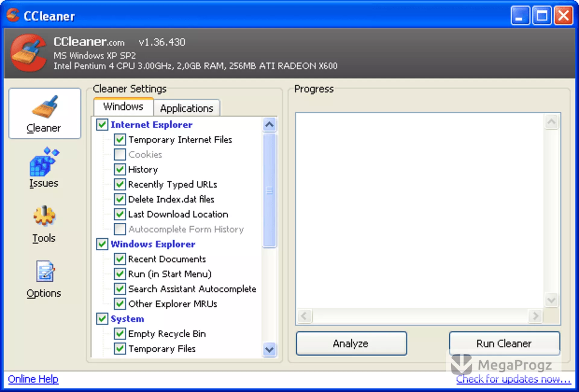Screen dimensions: 579x392
Task: Click the CCleaner.com header title
Action: pyautogui.click(x=89, y=42)
